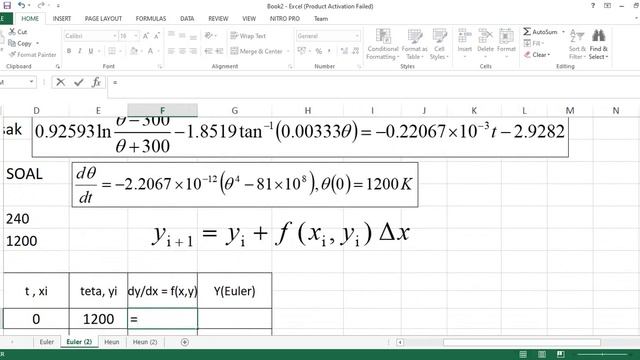Click the AutoSum sigma button

click(540, 32)
